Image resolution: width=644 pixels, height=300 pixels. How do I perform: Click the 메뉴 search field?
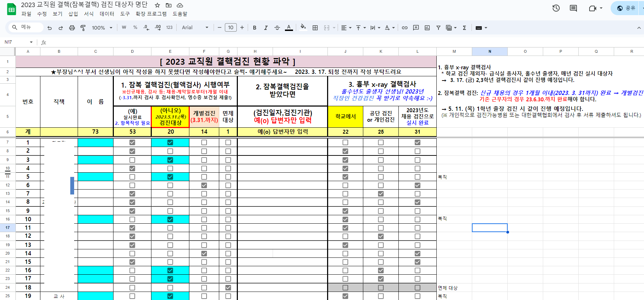pos(26,27)
